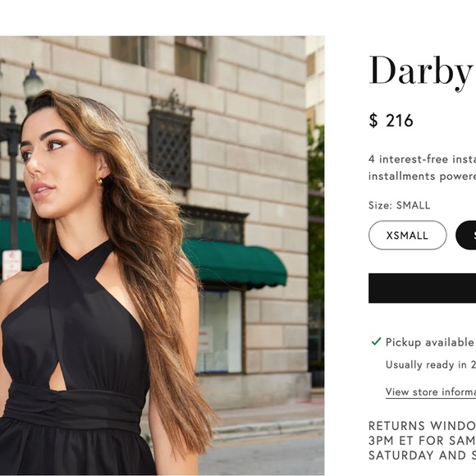The image size is (476, 476).
Task: Click the SATURDAY AND notice line
Action: point(423,455)
